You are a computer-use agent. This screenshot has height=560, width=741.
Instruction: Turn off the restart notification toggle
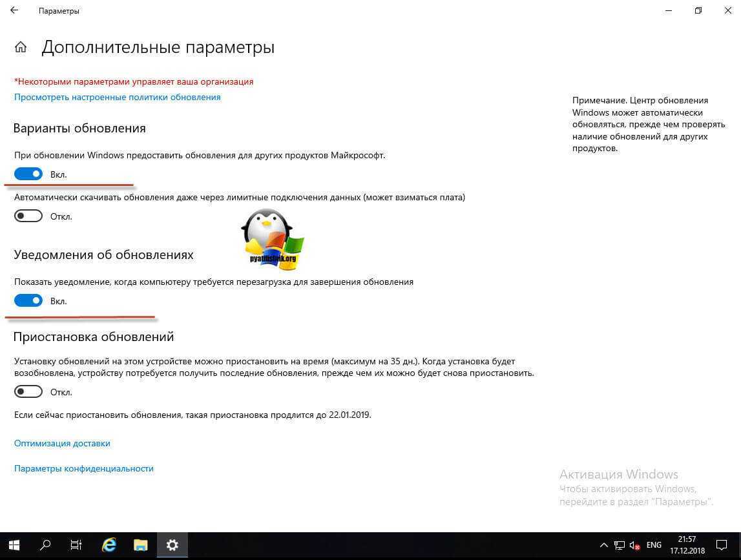(x=28, y=300)
